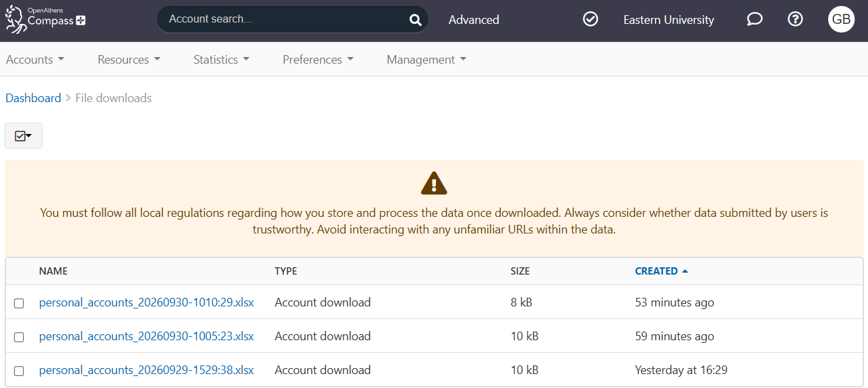Open the GB user avatar menu
The image size is (868, 388).
click(x=841, y=19)
